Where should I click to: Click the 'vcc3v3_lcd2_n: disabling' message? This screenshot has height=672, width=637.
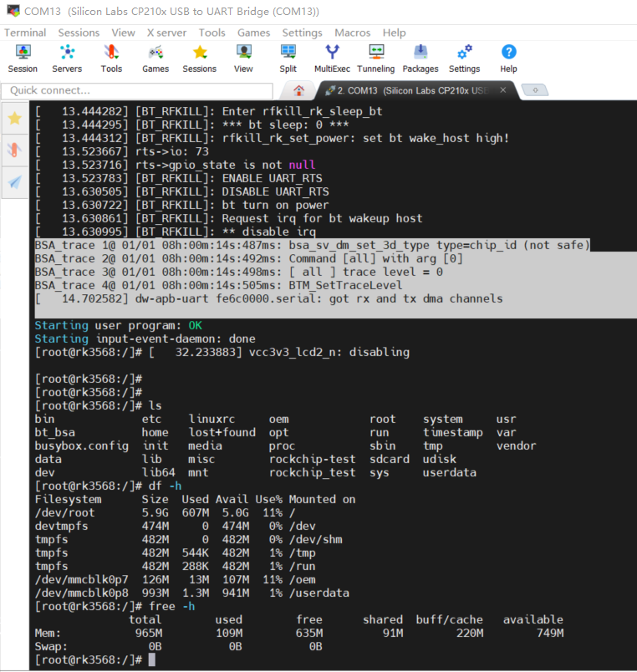[329, 352]
